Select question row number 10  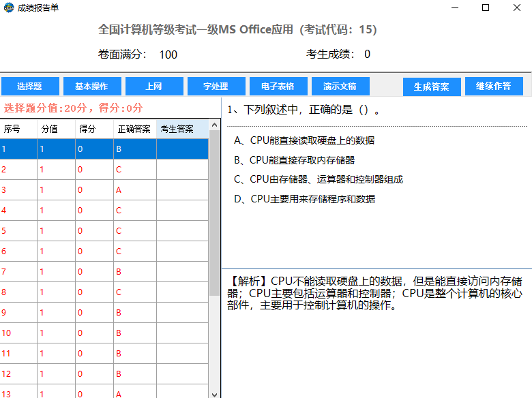click(x=102, y=333)
